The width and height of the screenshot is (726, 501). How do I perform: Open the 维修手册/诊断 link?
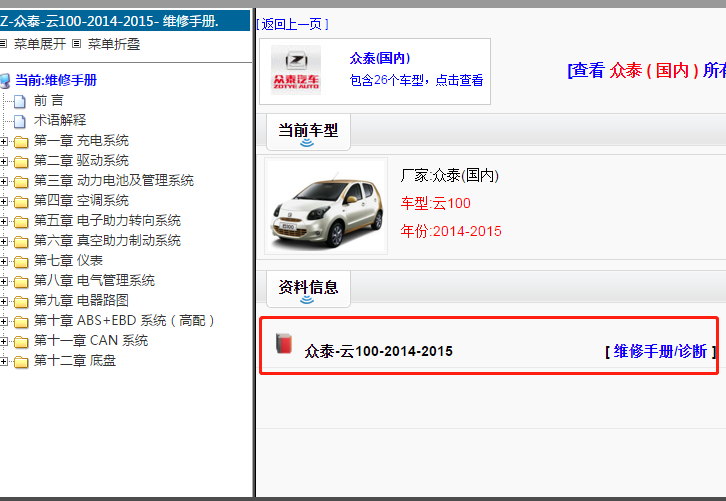point(660,351)
